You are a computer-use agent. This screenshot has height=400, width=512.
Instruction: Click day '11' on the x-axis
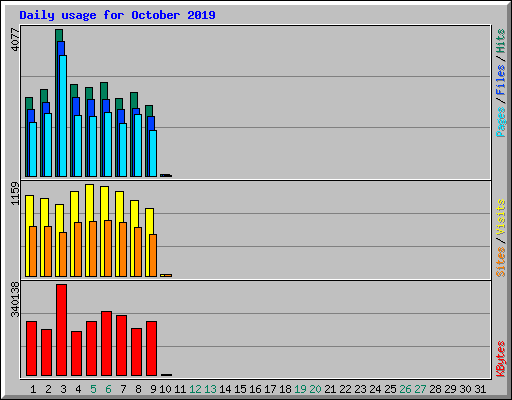[180, 389]
